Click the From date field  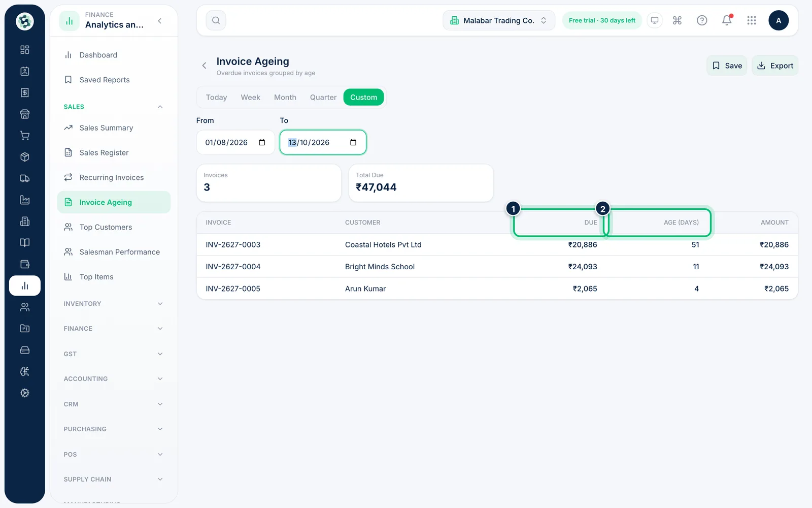click(235, 142)
